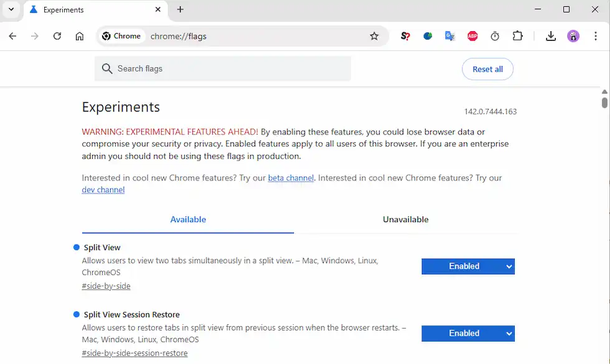Open Split View Session Restore state dropdown
The height and width of the screenshot is (364, 610).
(468, 334)
